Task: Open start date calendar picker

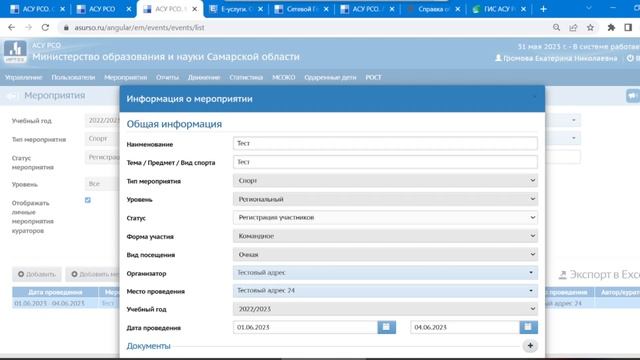Action: coord(386,327)
